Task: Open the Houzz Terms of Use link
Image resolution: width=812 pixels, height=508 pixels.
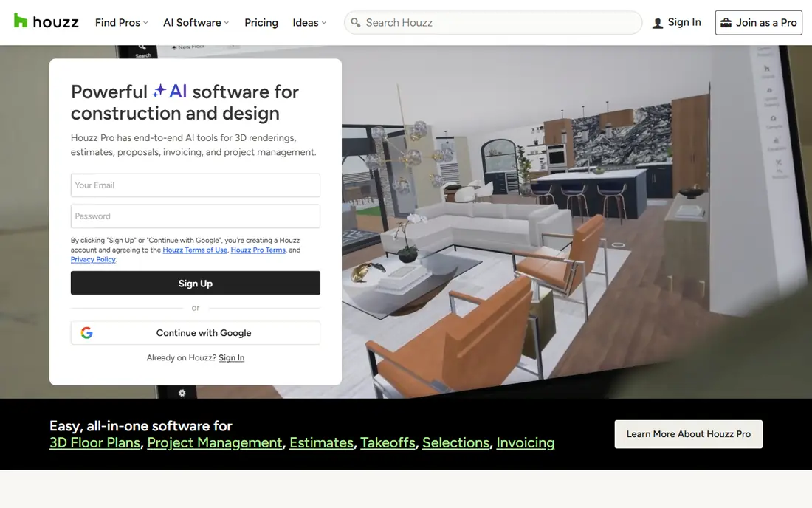Action: coord(195,250)
